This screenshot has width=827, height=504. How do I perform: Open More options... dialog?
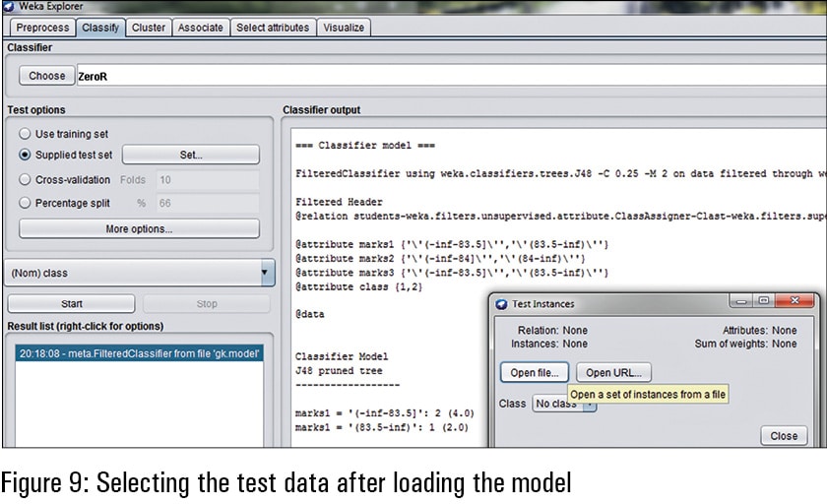pyautogui.click(x=139, y=228)
